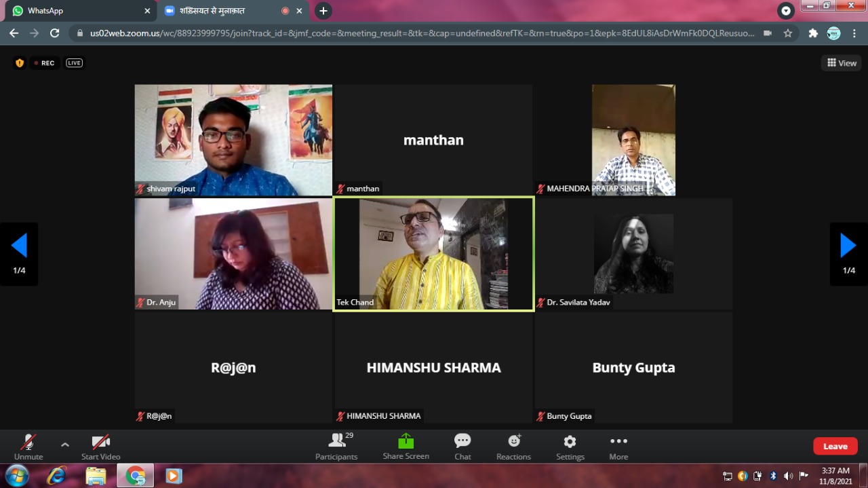Open the Windows Start menu
Screen dimensions: 868x488
17,475
